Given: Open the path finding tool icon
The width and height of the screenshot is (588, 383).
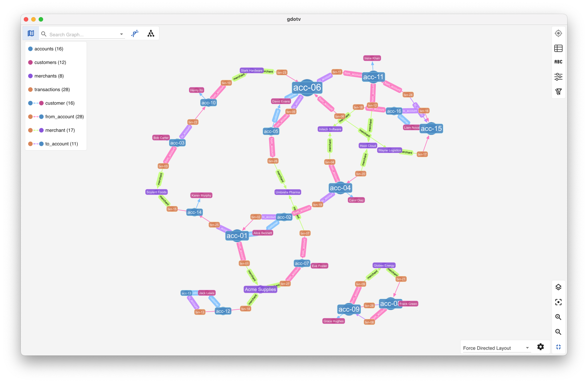Looking at the screenshot, I should 135,33.
